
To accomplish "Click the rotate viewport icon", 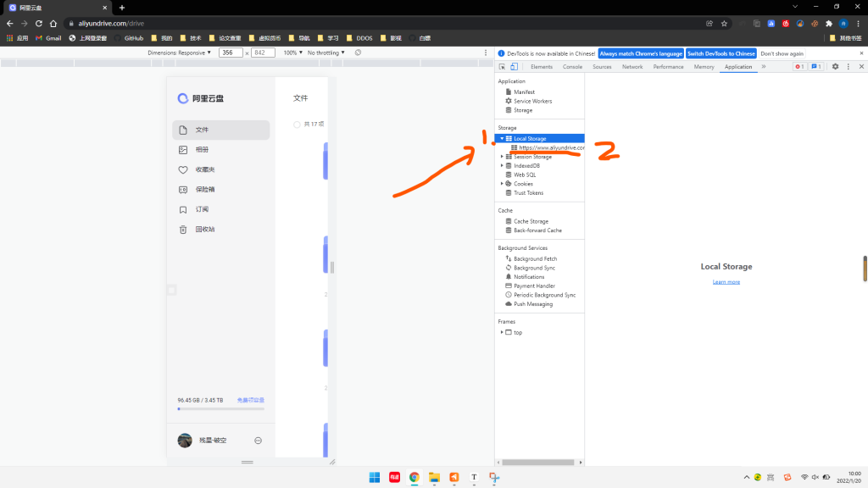I will click(x=359, y=53).
